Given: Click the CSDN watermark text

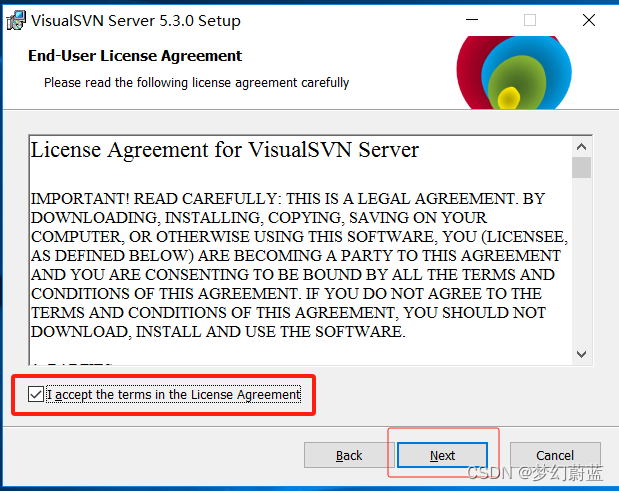Looking at the screenshot, I should 535,472.
